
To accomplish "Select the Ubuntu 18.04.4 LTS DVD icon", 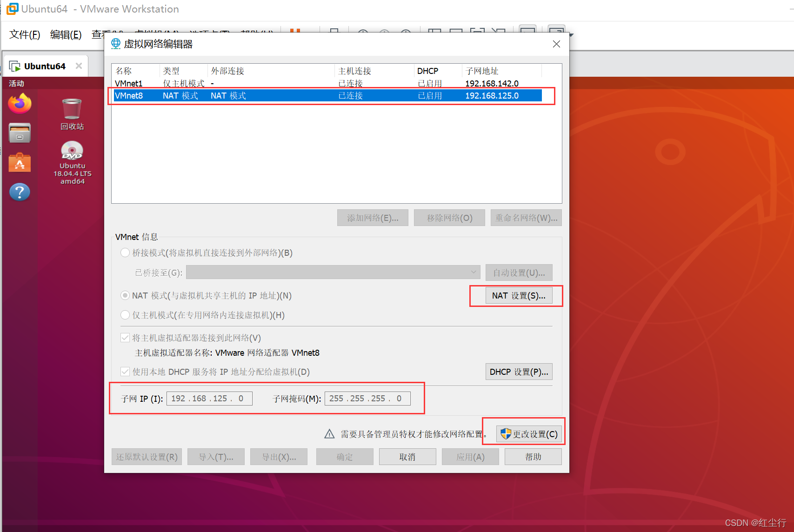I will pos(72,163).
